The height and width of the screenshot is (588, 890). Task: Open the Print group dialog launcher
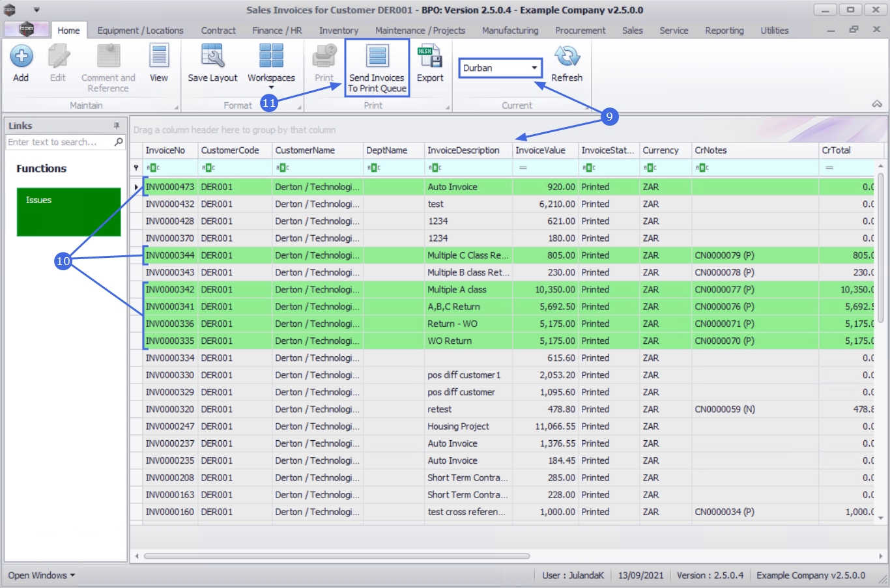(448, 107)
